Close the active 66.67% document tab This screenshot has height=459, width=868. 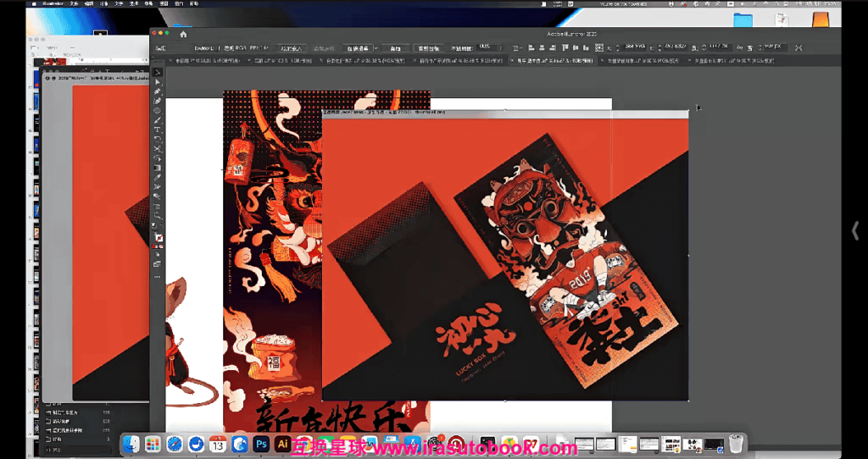[512, 61]
